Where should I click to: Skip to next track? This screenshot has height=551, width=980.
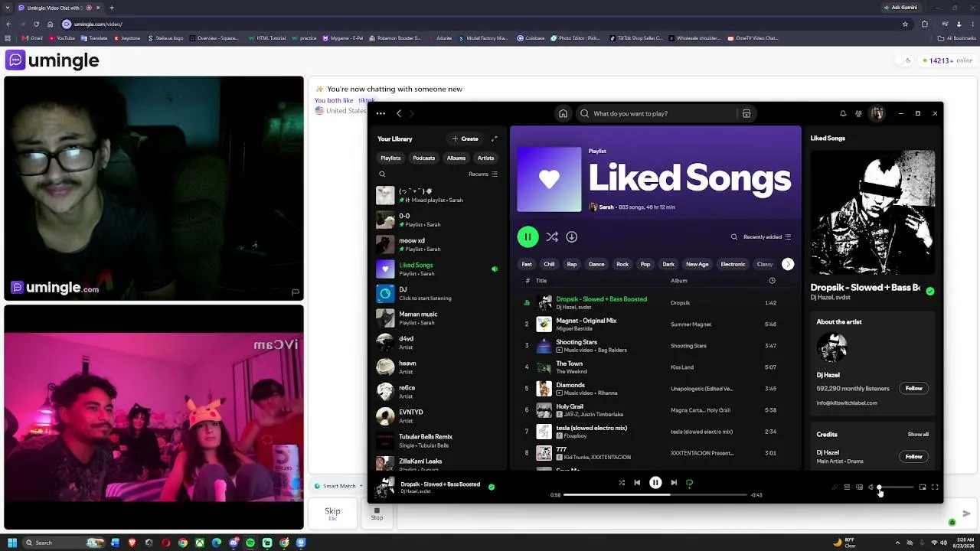point(674,483)
